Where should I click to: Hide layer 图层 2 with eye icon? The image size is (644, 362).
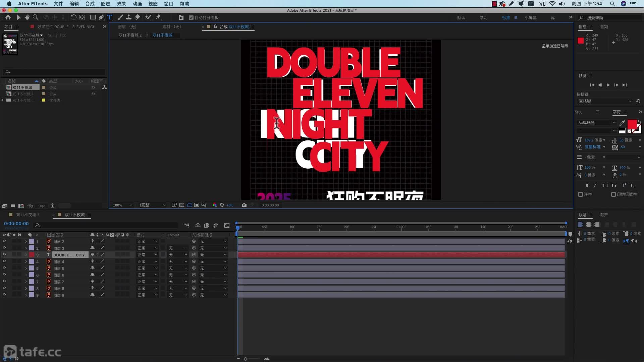(x=4, y=241)
